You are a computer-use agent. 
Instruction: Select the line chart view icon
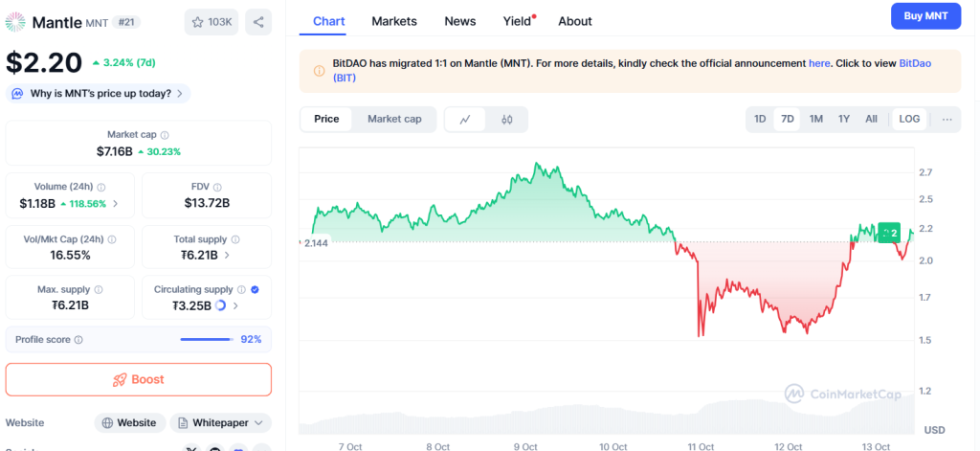pyautogui.click(x=465, y=120)
